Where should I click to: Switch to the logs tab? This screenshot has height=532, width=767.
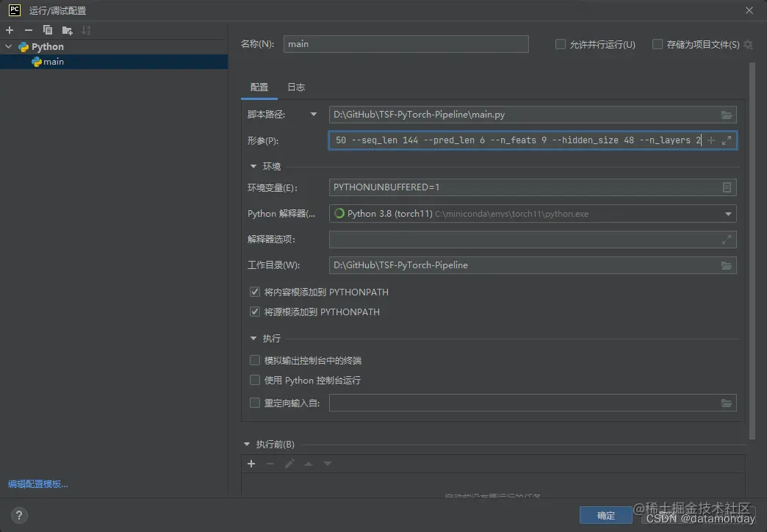[x=296, y=87]
